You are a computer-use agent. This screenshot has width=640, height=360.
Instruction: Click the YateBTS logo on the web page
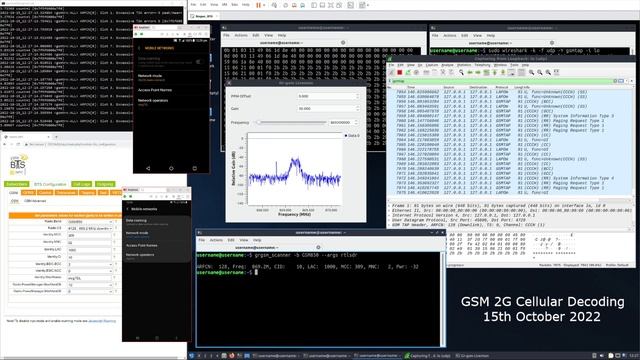click(x=18, y=164)
